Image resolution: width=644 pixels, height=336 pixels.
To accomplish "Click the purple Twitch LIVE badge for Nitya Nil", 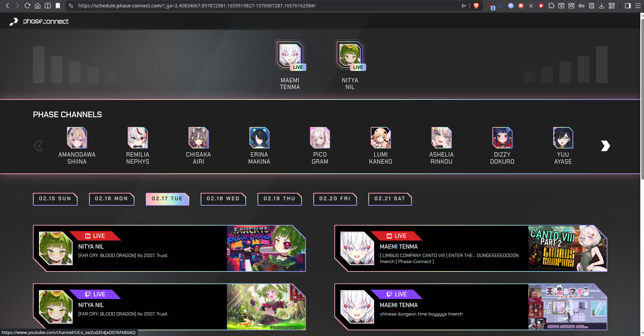I will pos(95,294).
